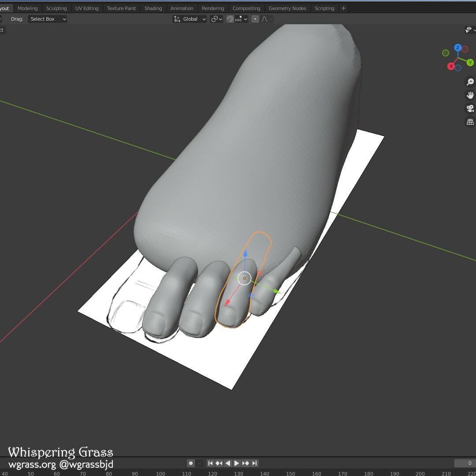Toggle the camera view icon
The image size is (476, 476).
click(470, 109)
